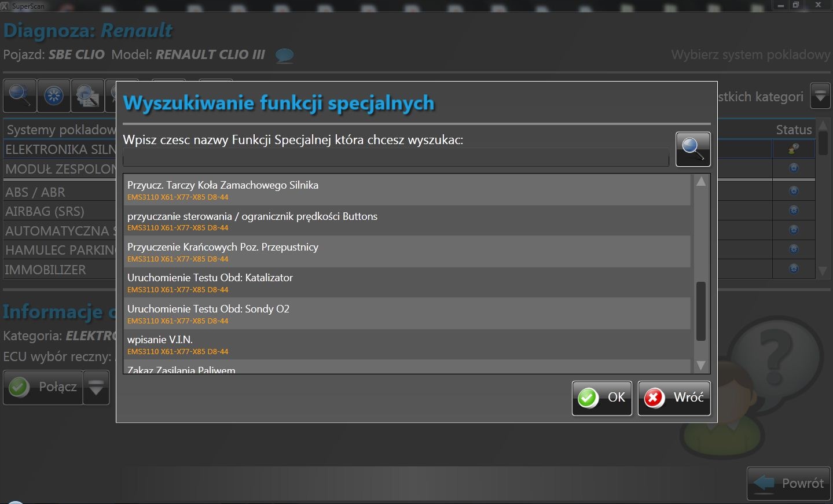Click the systems list scroll-down arrow
833x504 pixels.
[x=823, y=271]
